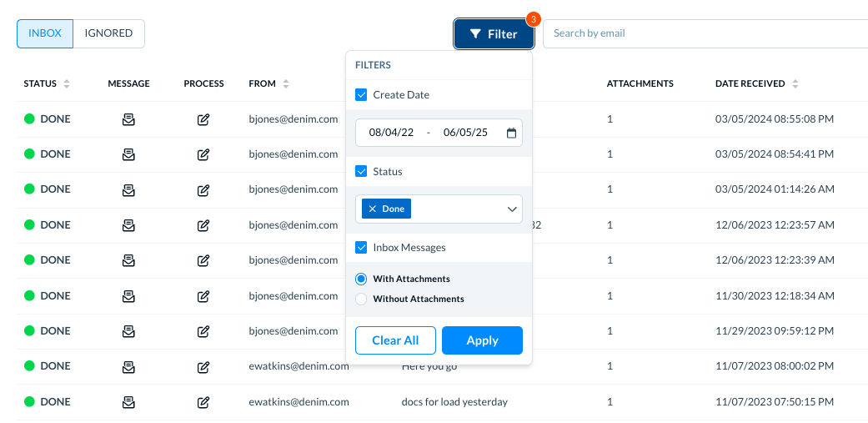
Task: Expand the Status dropdown chevron
Action: pos(511,209)
